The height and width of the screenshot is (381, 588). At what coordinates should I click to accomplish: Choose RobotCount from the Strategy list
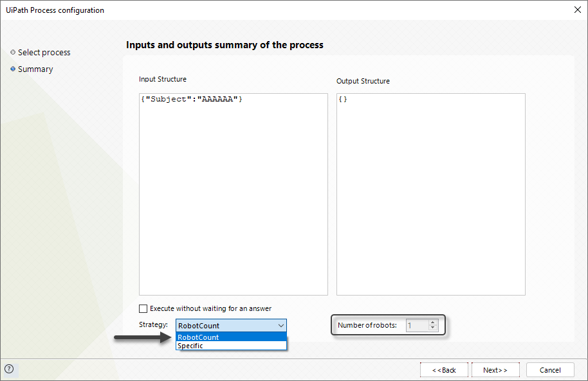231,337
